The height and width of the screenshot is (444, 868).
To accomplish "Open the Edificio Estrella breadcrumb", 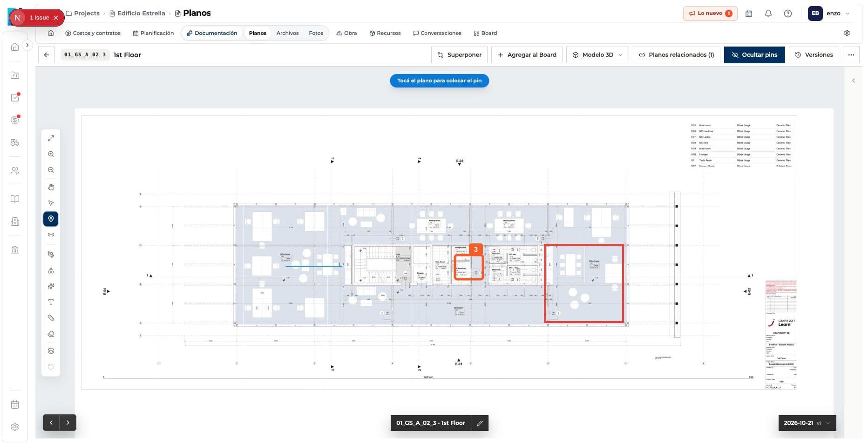I will [137, 13].
